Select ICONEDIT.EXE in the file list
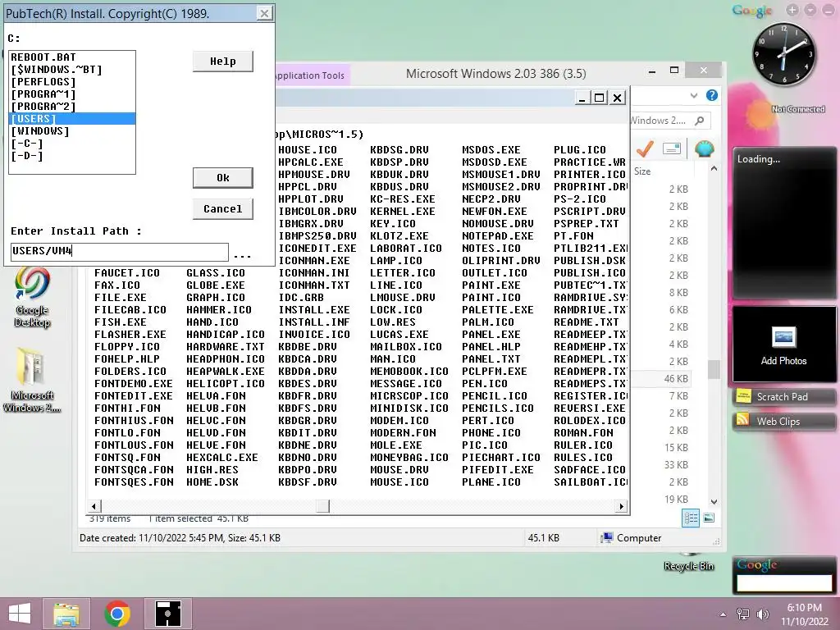This screenshot has height=630, width=840. pos(317,248)
